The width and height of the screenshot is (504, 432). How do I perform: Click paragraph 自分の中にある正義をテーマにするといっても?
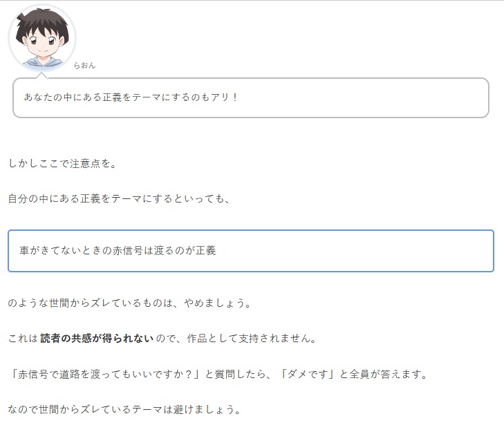[119, 198]
